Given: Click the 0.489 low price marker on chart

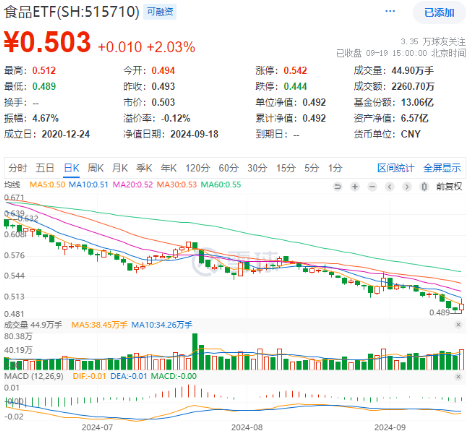Looking at the screenshot, I should (439, 312).
